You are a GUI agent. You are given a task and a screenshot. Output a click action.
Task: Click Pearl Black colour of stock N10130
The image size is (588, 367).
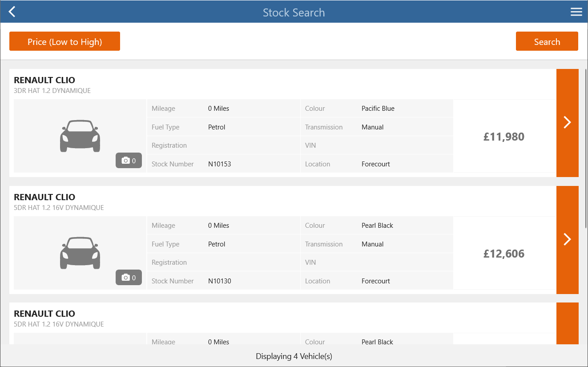click(x=377, y=226)
